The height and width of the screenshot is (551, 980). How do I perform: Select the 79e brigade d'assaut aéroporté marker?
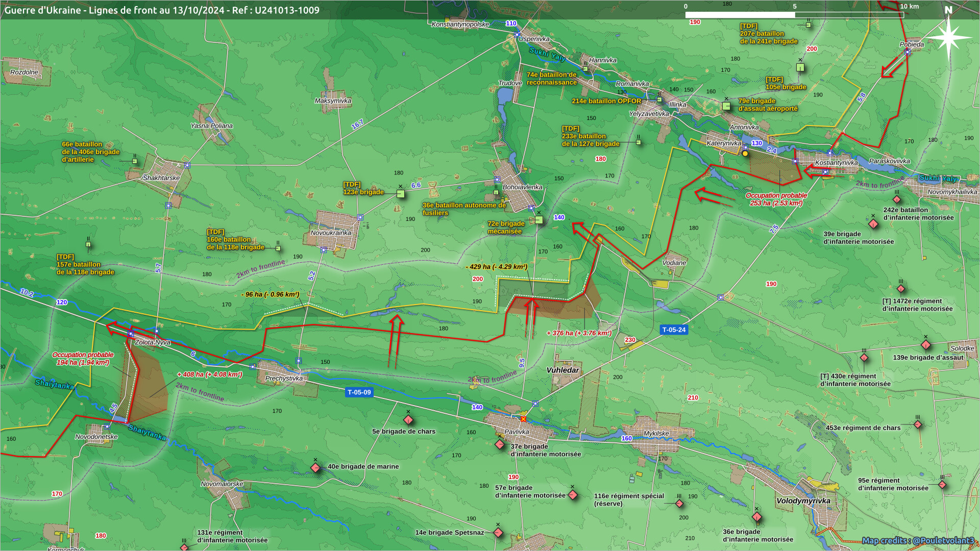coord(726,106)
